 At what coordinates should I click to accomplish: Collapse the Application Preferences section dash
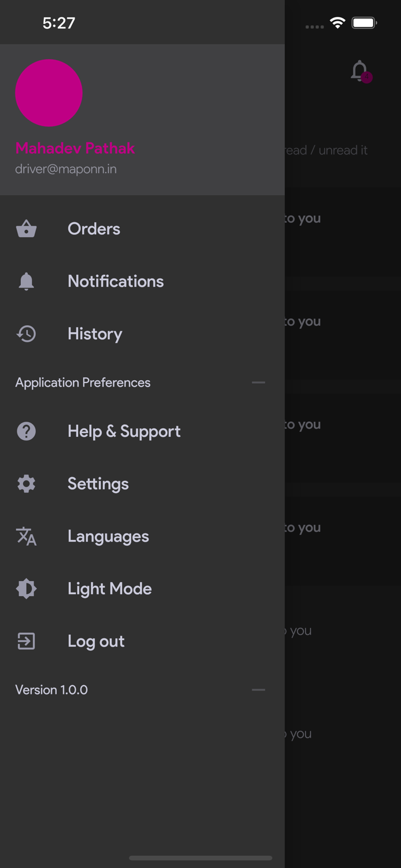(x=258, y=382)
